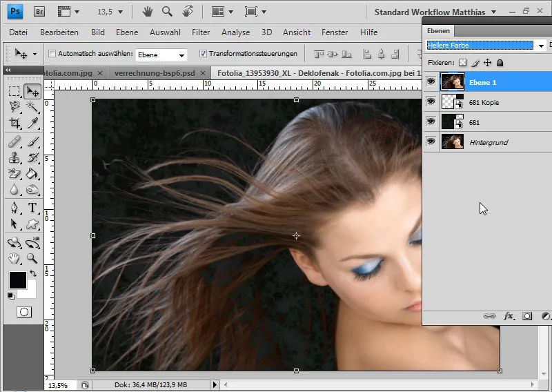
Task: Click the link layers icon
Action: pos(489,316)
